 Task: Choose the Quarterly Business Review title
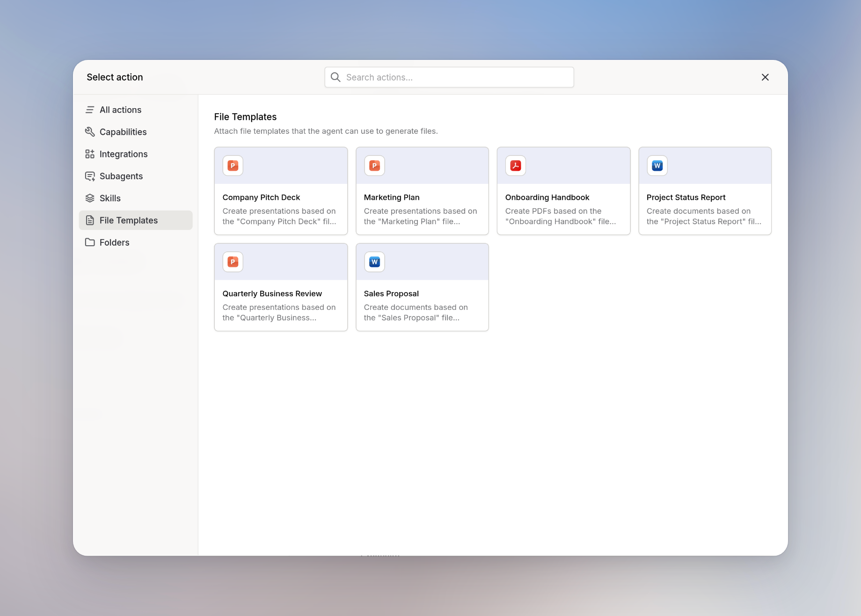coord(272,293)
